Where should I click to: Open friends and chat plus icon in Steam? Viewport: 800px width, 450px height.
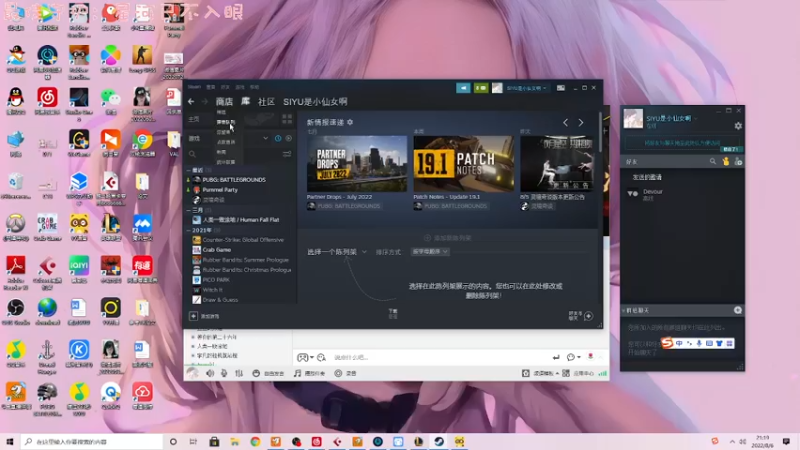click(588, 316)
